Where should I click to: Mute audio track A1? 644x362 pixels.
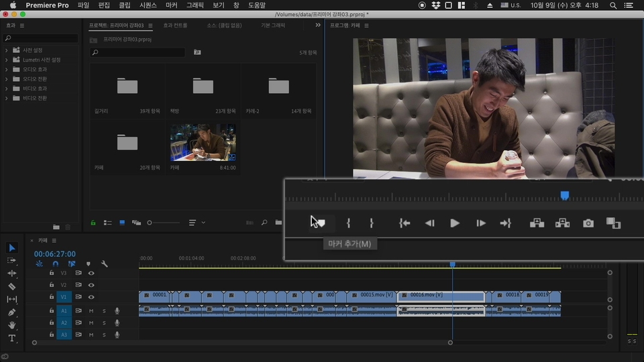point(91,310)
